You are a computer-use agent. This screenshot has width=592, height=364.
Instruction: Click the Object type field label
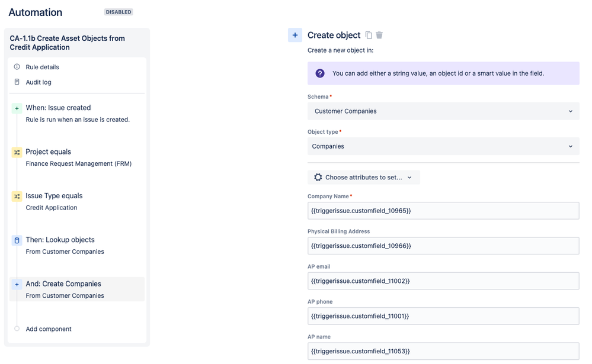click(x=323, y=131)
